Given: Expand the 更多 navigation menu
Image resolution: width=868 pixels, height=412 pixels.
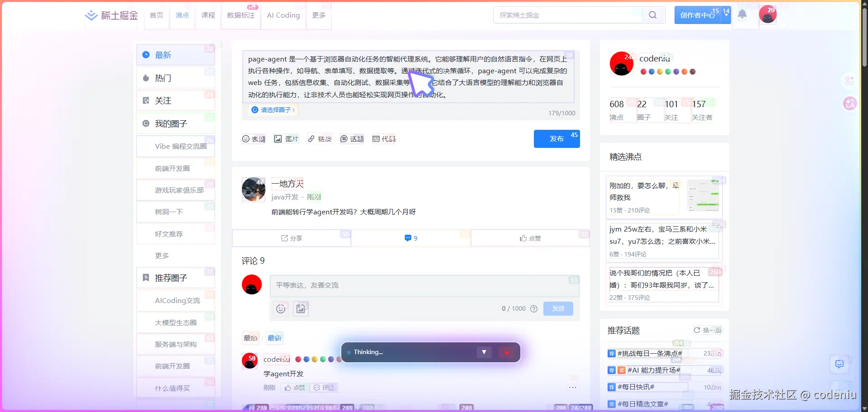Looking at the screenshot, I should [319, 15].
